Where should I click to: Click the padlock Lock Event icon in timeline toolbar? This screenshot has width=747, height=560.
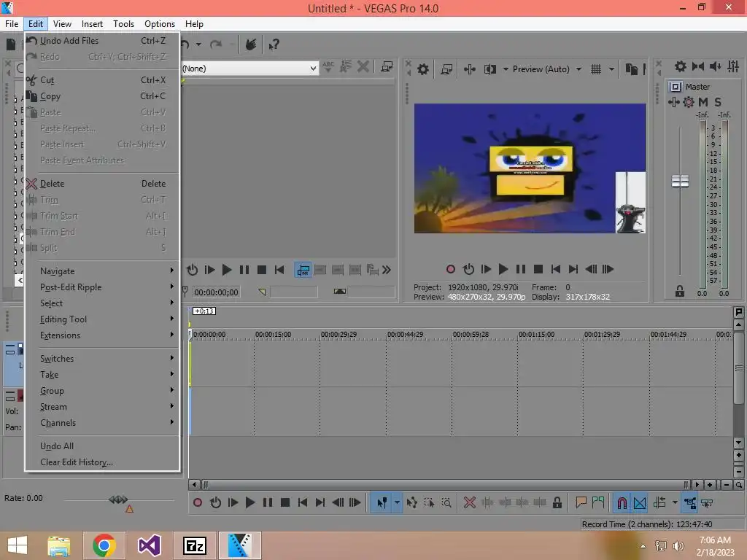tap(557, 502)
